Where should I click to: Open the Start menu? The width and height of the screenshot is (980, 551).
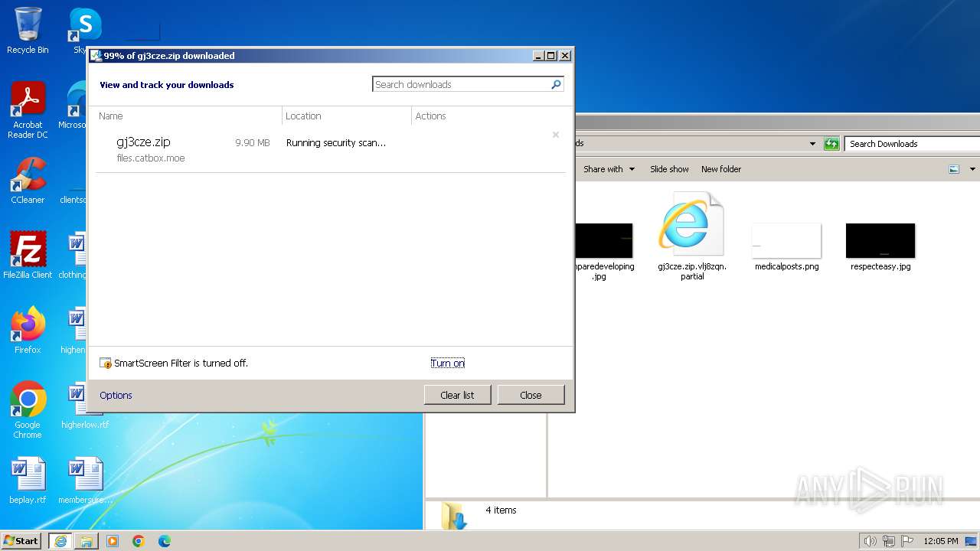click(x=21, y=540)
